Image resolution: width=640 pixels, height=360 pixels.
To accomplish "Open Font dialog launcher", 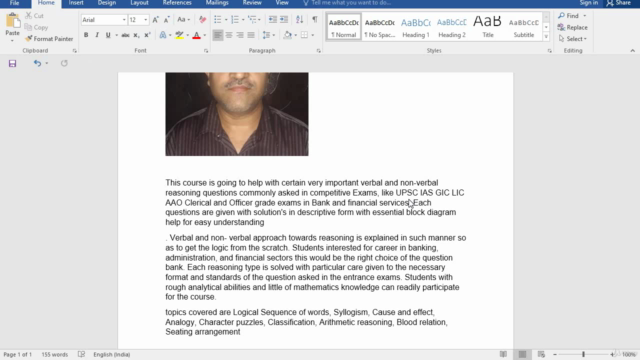I will point(206,51).
